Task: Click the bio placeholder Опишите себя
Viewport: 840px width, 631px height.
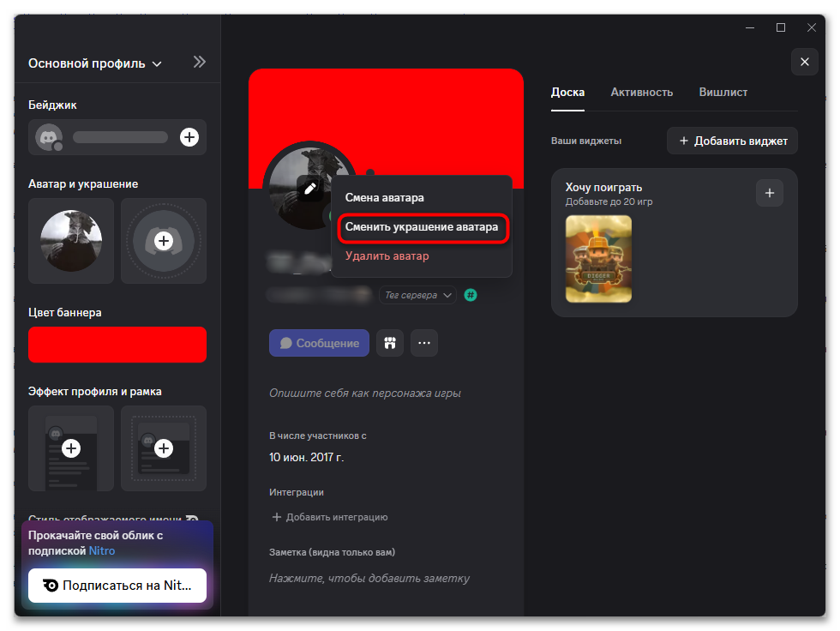Action: click(365, 394)
